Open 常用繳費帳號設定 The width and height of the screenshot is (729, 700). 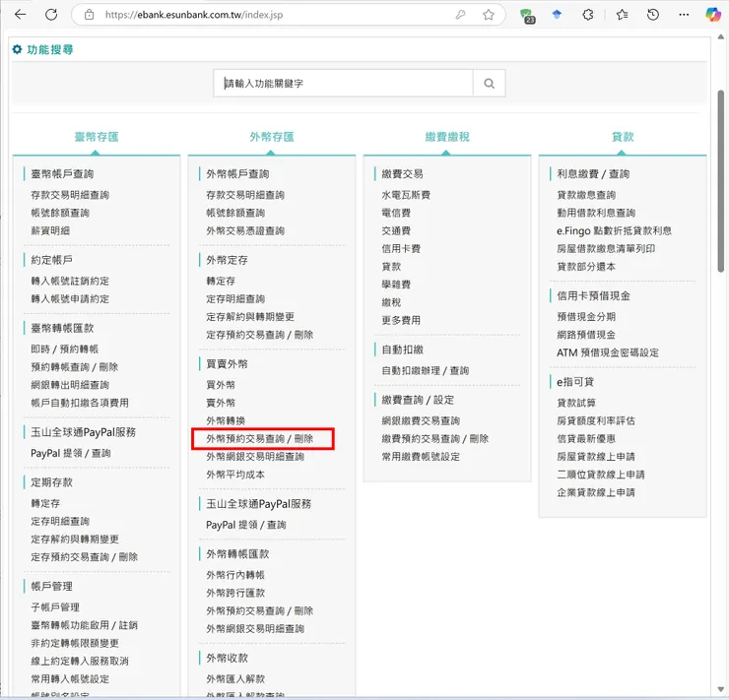click(421, 457)
